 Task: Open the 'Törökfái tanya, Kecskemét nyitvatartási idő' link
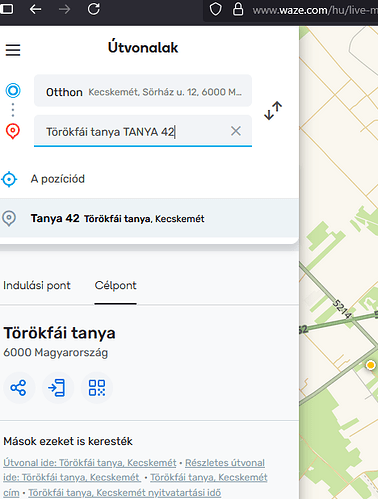point(124,492)
